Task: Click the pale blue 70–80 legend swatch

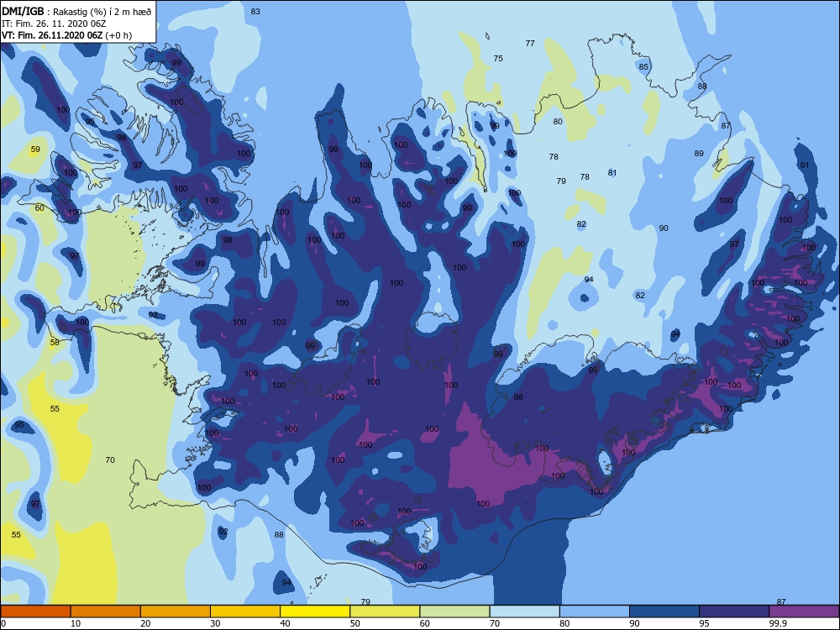Action: (524, 612)
